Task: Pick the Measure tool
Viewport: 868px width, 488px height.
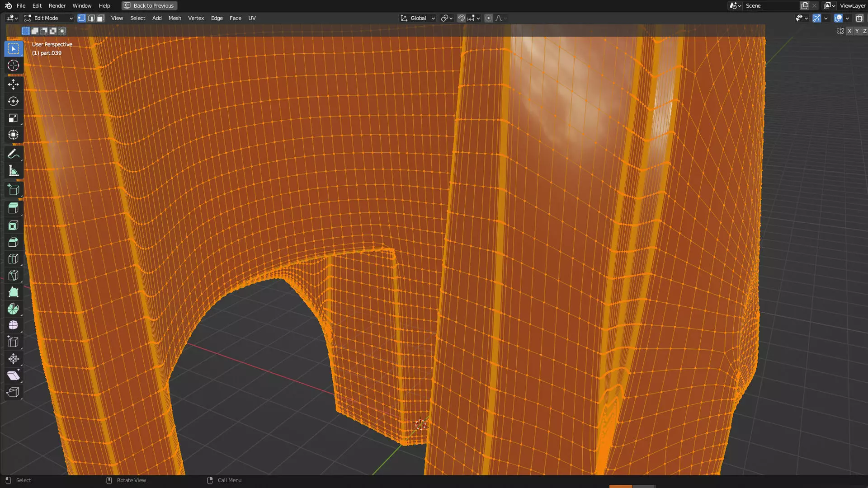Action: tap(13, 171)
